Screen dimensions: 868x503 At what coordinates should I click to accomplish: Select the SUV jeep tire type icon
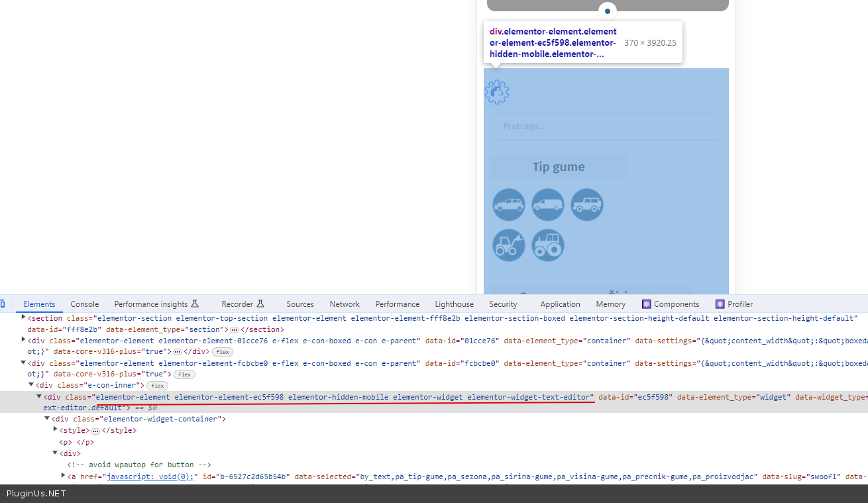587,205
